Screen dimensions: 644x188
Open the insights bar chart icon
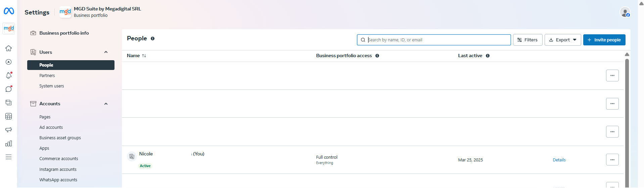[9, 144]
